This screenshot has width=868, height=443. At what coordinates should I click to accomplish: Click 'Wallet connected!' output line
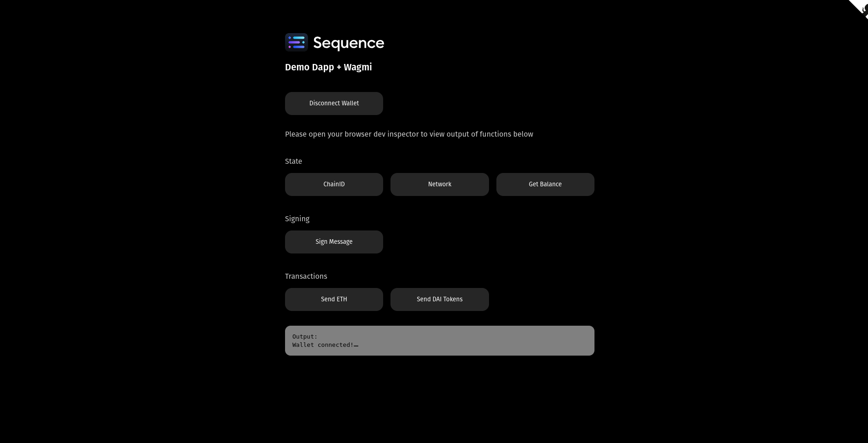pos(323,345)
